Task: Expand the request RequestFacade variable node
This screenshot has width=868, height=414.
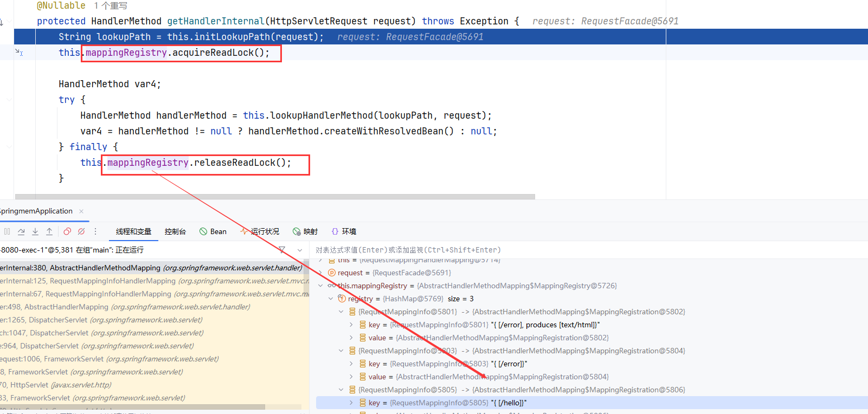Action: (x=320, y=273)
